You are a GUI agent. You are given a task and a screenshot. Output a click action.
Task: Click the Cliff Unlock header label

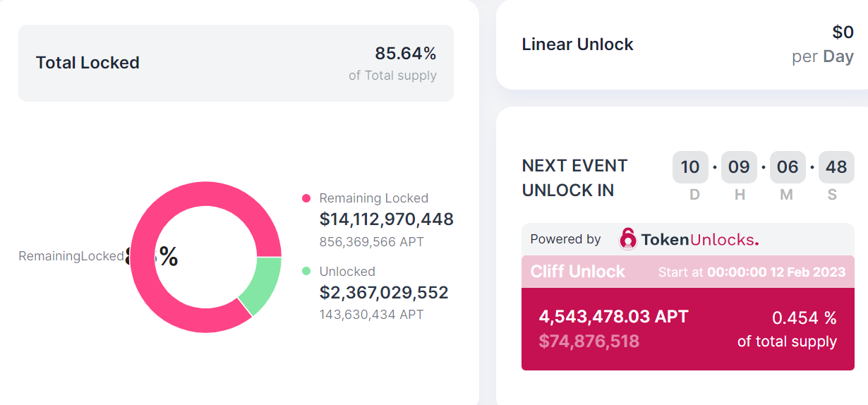pos(578,272)
